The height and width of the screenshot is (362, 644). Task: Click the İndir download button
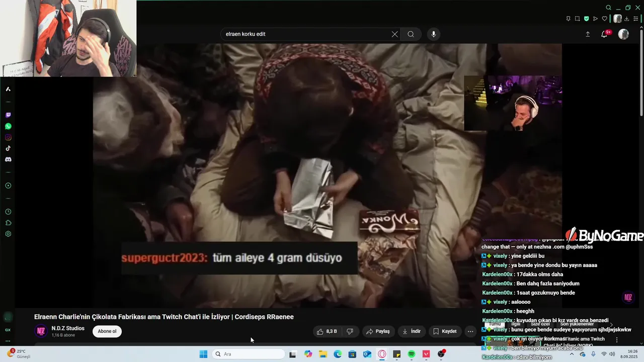[x=411, y=331]
